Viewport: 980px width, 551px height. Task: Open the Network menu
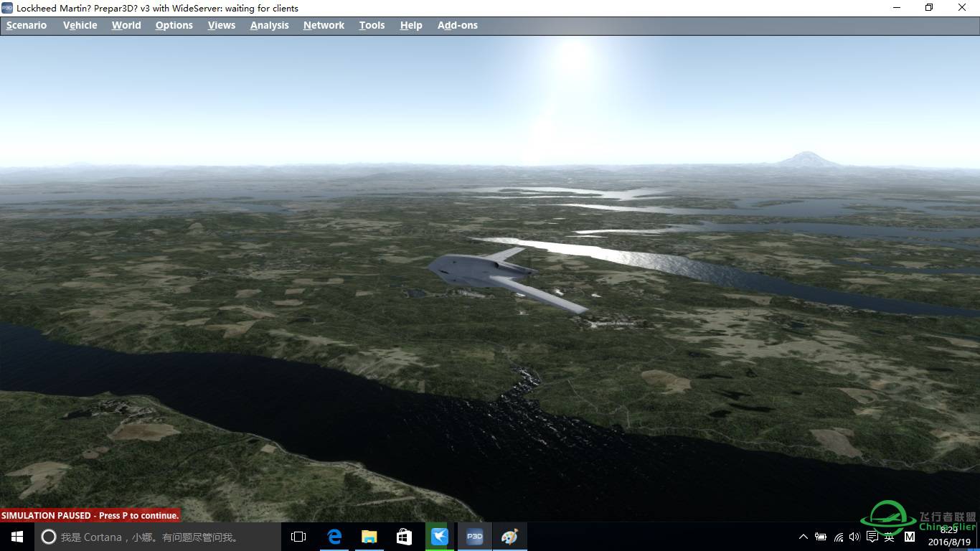tap(324, 25)
